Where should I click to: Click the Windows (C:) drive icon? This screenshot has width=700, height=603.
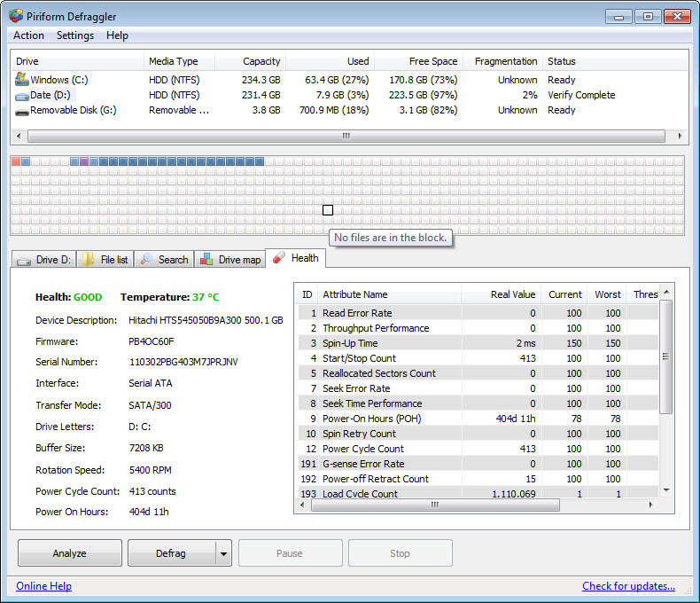click(21, 79)
